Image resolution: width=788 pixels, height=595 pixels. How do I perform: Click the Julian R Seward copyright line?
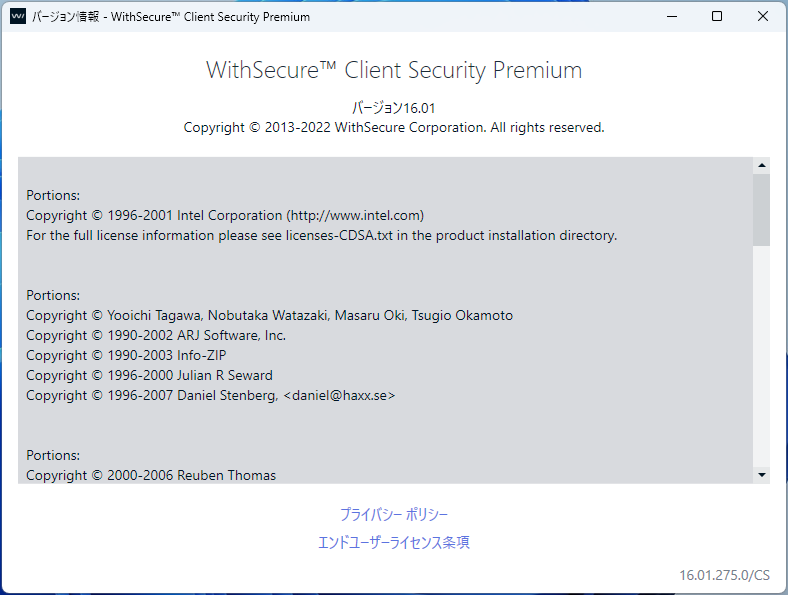click(x=149, y=375)
